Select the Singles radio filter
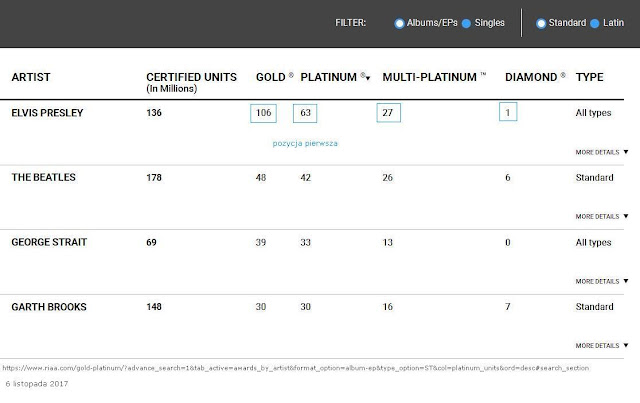 466,23
